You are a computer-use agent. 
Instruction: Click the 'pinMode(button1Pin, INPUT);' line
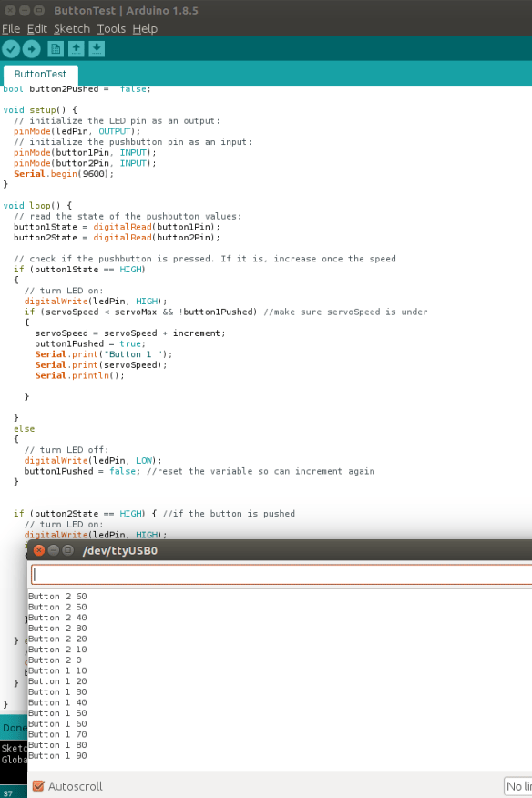tap(85, 153)
